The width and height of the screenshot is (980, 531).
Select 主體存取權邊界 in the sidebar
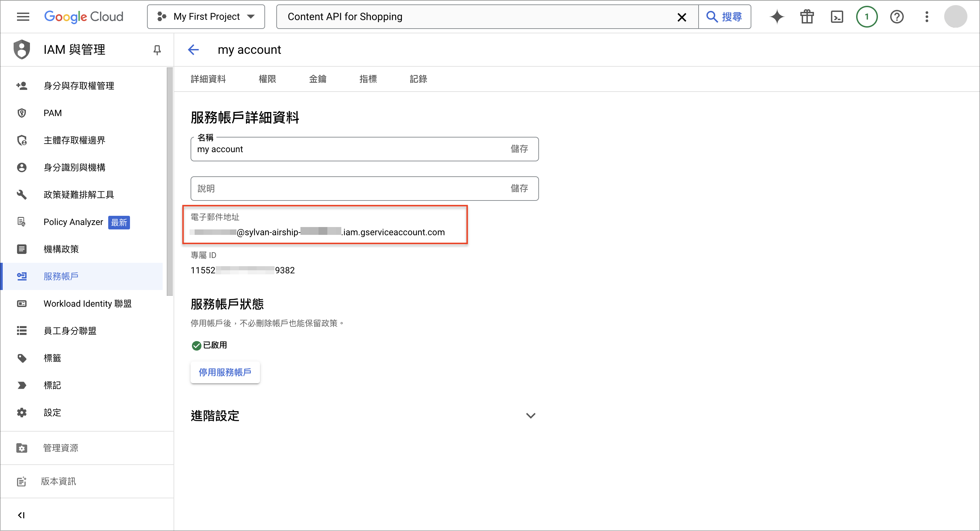pos(82,140)
